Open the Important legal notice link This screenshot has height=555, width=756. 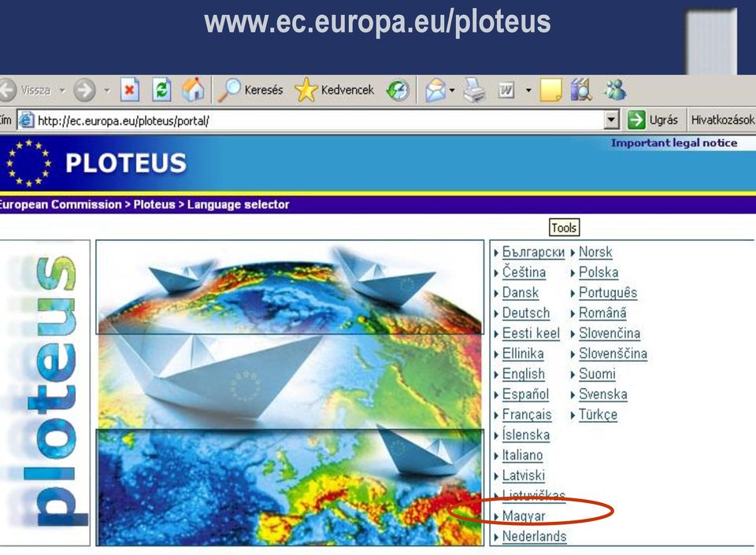pos(674,143)
